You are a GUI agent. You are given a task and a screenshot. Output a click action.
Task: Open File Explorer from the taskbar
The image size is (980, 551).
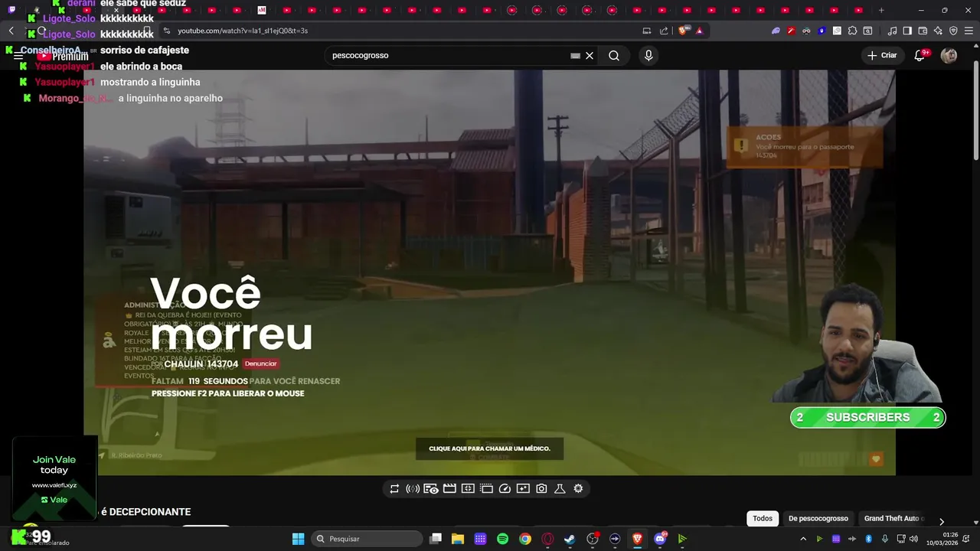458,539
